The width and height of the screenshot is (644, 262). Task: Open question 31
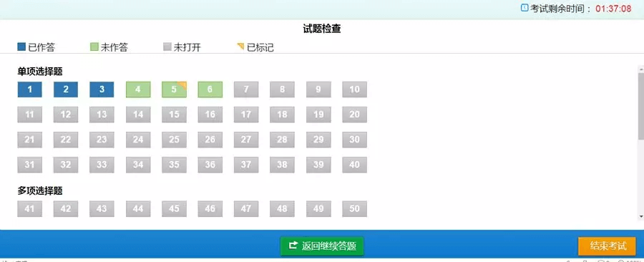pos(29,165)
